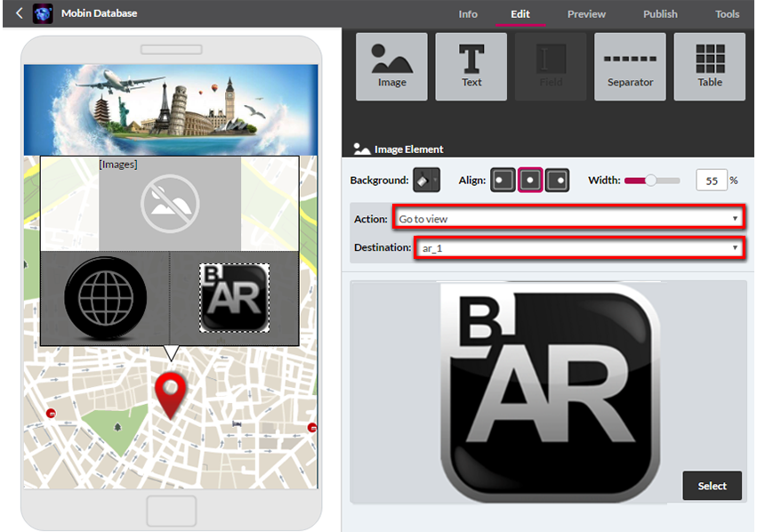Image resolution: width=757 pixels, height=532 pixels.
Task: Click the Select button for the image
Action: coord(713,486)
